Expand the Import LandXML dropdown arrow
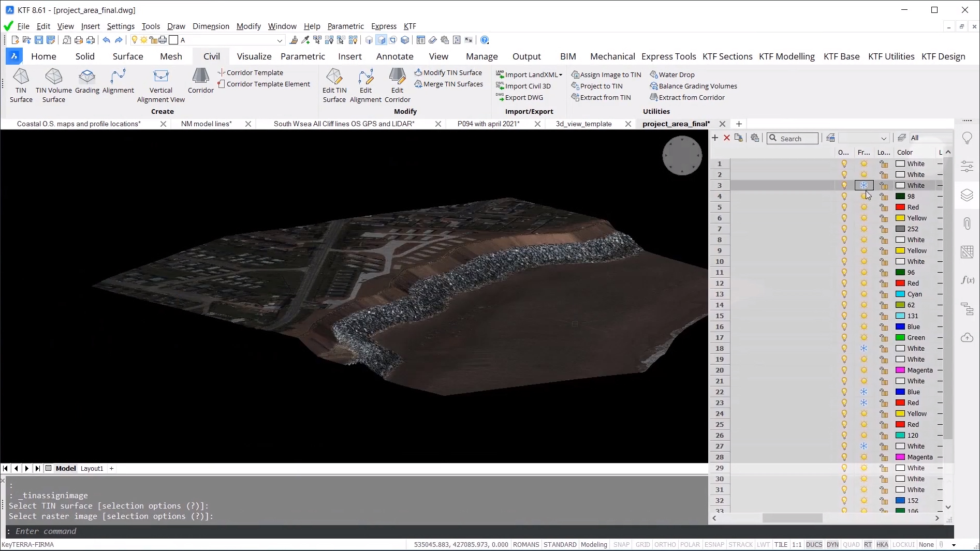This screenshot has width=980, height=551. pos(561,75)
